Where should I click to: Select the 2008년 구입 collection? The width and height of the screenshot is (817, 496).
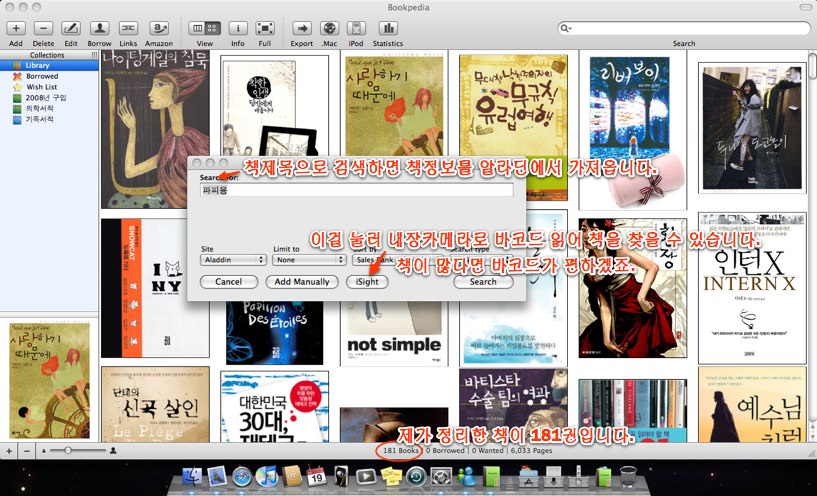click(x=49, y=97)
